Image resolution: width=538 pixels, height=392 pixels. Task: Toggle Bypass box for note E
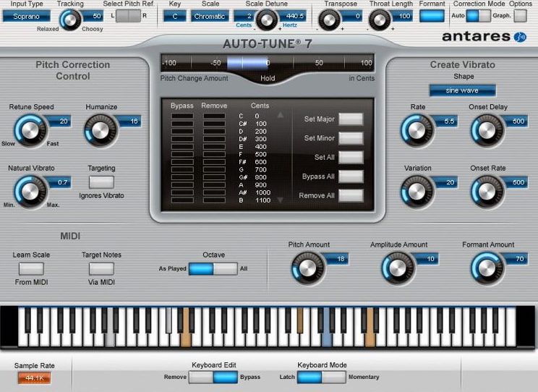182,147
